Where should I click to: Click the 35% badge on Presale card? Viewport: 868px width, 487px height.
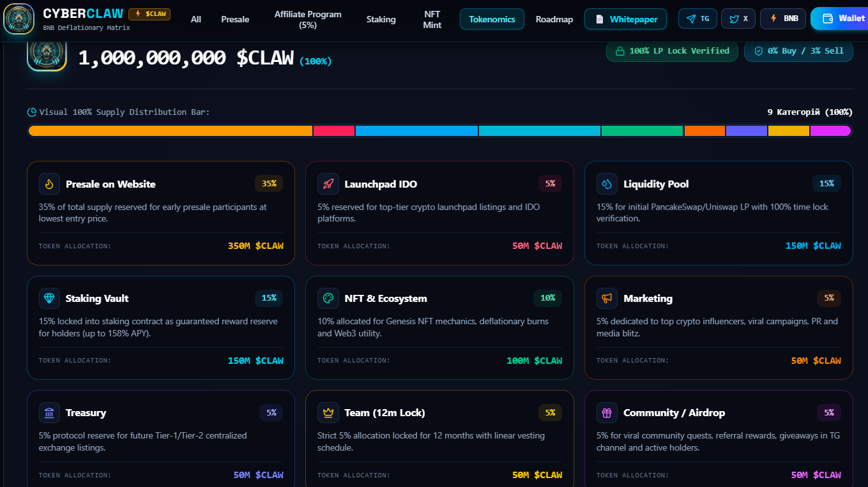point(269,184)
